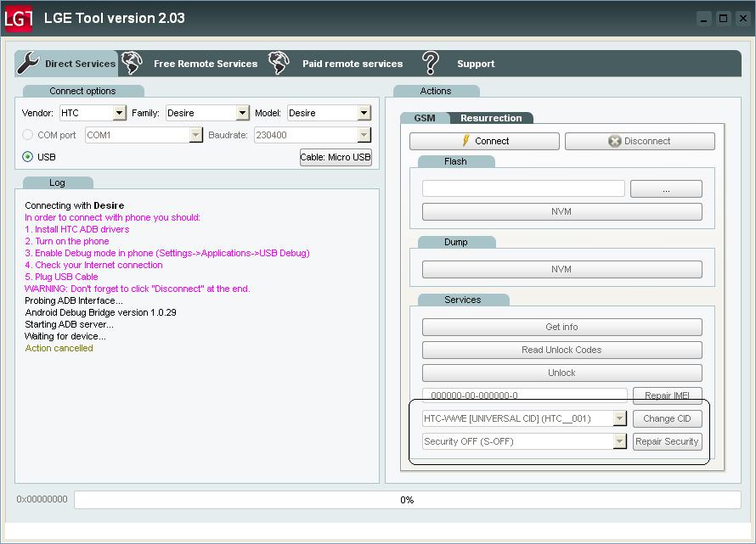Image resolution: width=756 pixels, height=544 pixels.
Task: Close the LGE Tool window
Action: tap(743, 19)
